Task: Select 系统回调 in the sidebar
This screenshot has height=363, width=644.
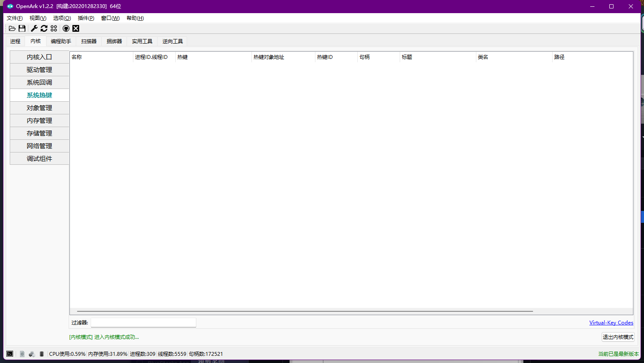Action: point(39,83)
